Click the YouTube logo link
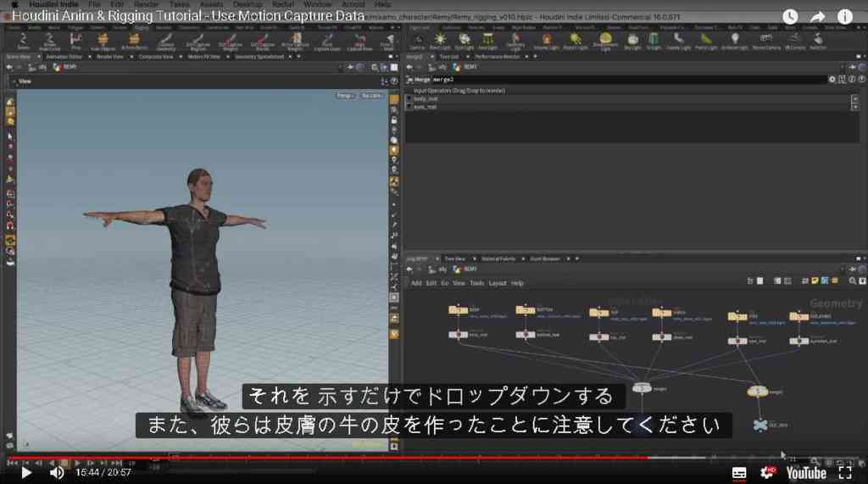This screenshot has width=868, height=484. coord(806,472)
